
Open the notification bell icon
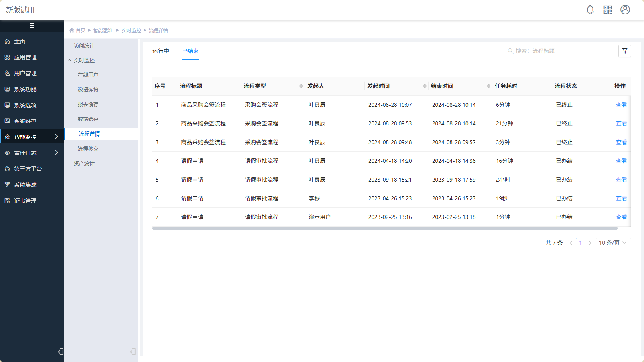click(x=590, y=10)
